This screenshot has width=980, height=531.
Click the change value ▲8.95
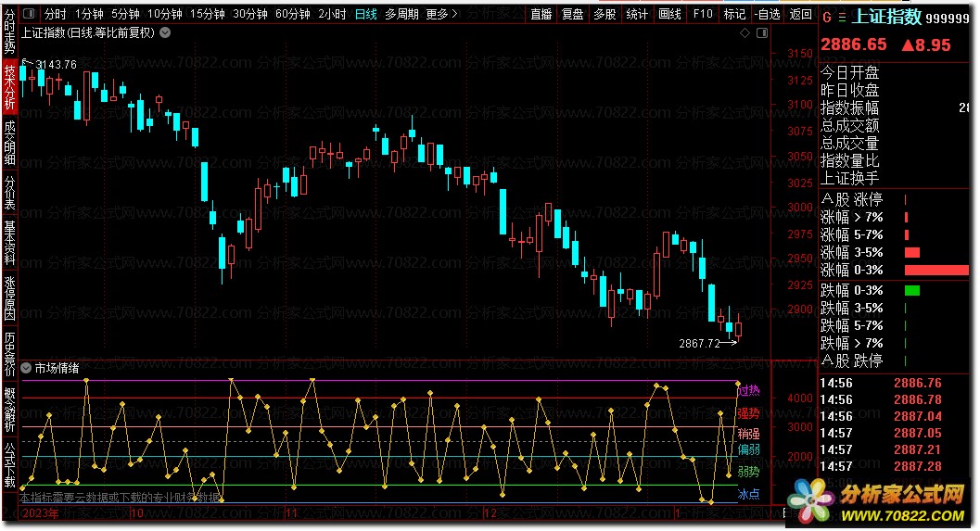925,45
